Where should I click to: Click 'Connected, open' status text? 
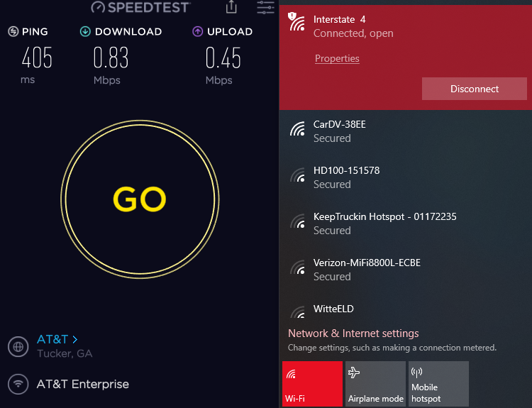click(353, 33)
